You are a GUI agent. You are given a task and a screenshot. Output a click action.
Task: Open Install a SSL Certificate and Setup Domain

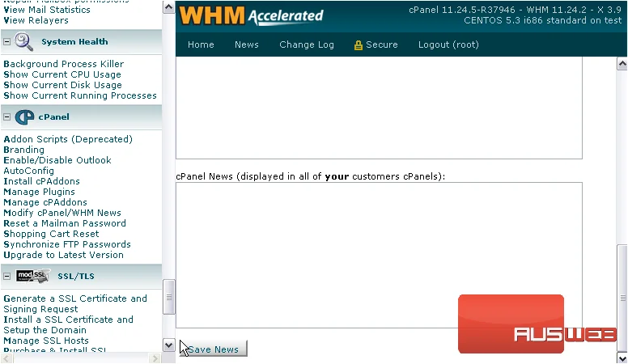coord(68,324)
